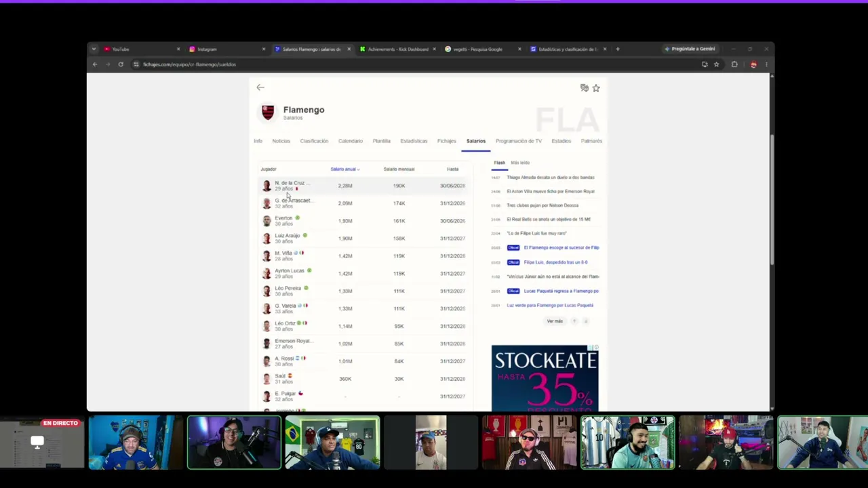Select the Más leído news tab

tap(520, 163)
